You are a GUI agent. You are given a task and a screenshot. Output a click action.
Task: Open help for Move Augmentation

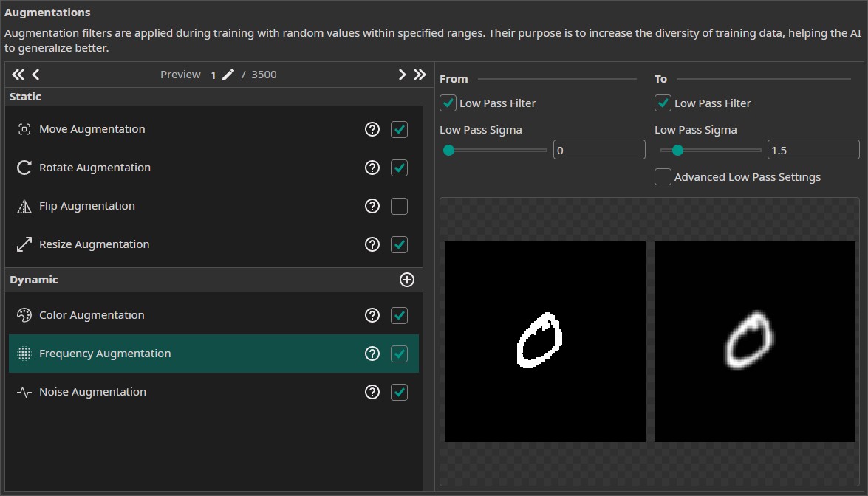[x=372, y=129]
